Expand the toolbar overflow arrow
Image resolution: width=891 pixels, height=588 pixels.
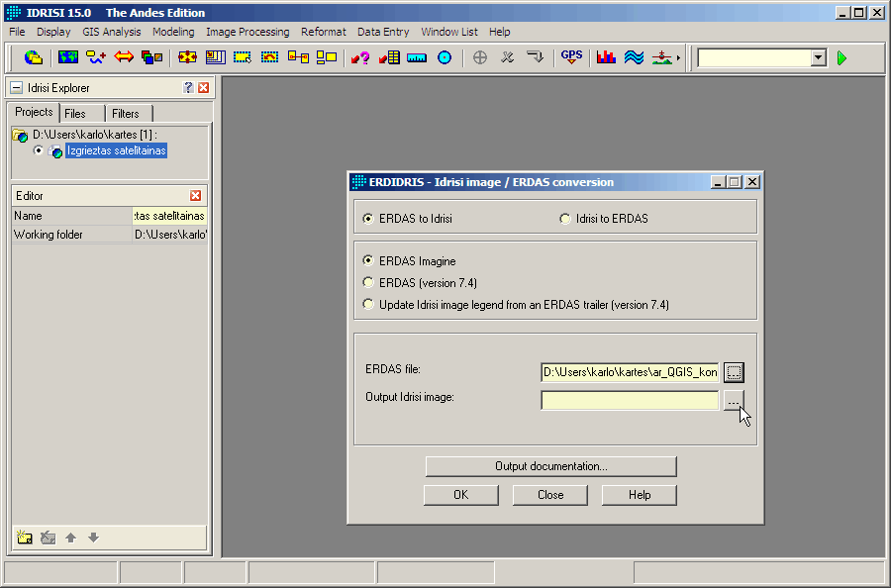click(678, 57)
